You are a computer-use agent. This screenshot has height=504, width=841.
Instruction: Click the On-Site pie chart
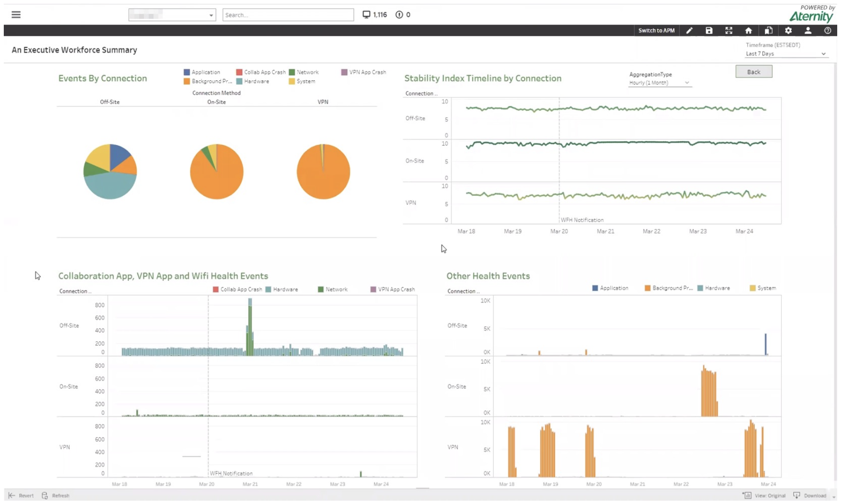(217, 172)
